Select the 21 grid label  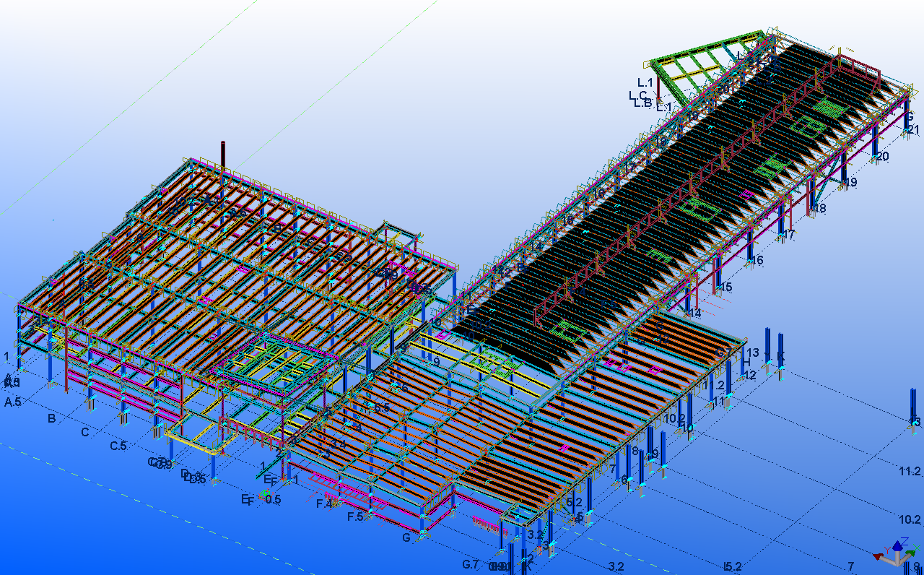[913, 130]
